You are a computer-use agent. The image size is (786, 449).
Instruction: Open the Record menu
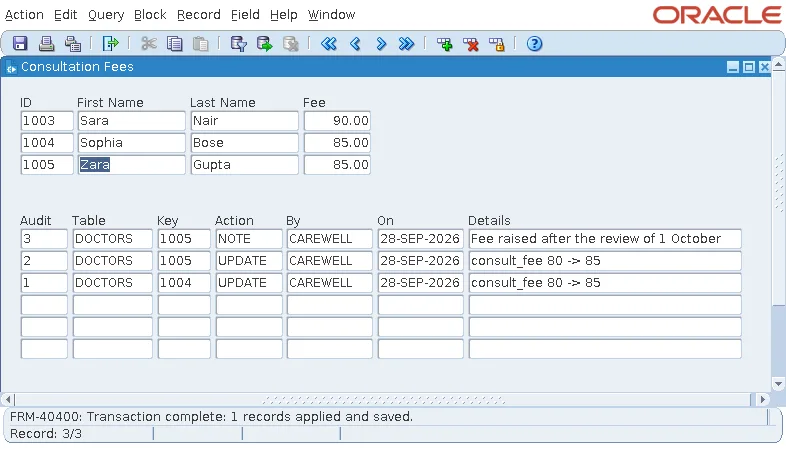(199, 15)
